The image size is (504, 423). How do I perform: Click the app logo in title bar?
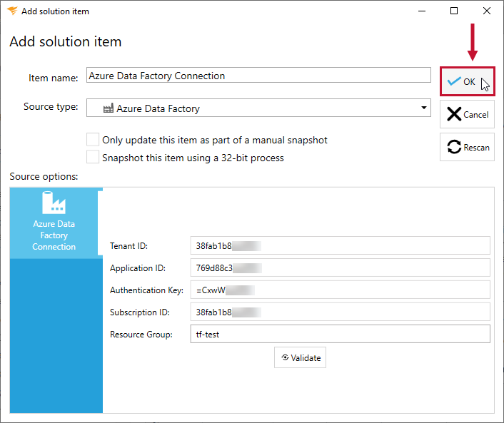coord(12,11)
